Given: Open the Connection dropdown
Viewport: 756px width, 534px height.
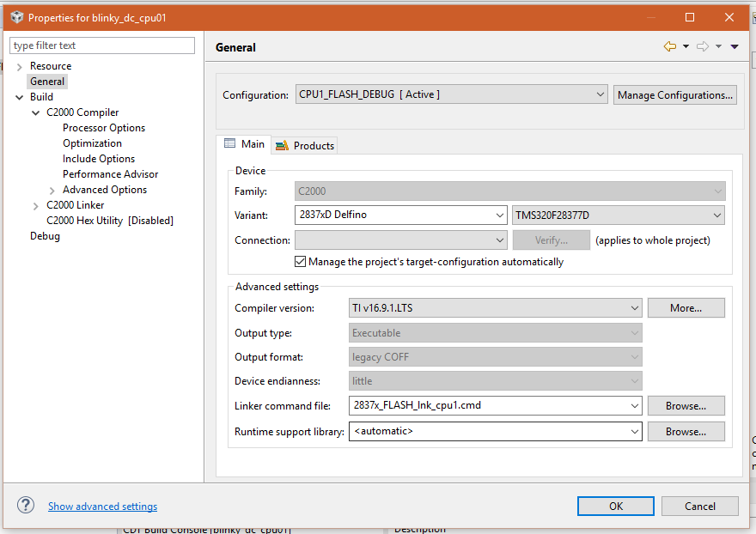Looking at the screenshot, I should point(400,240).
